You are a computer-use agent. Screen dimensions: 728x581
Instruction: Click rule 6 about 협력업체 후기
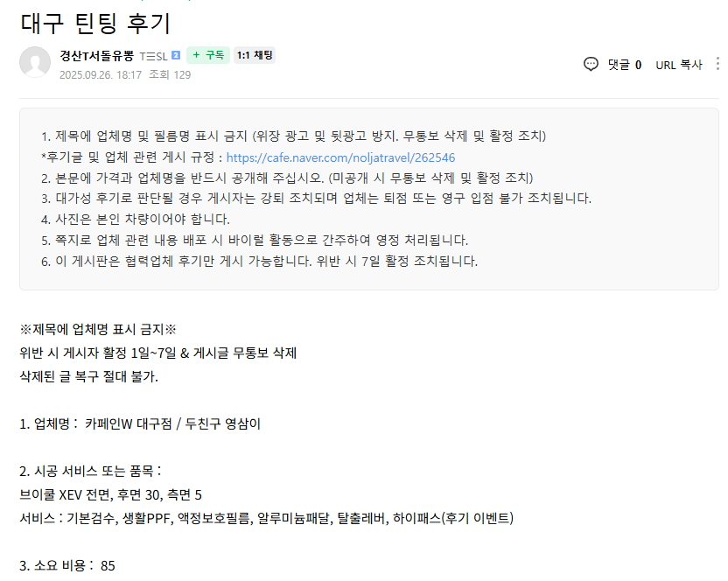259,261
